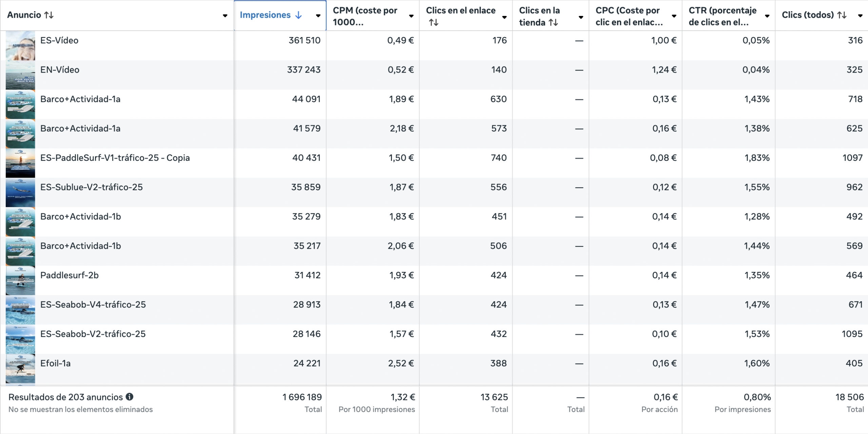Select the Paddlesurf-2b ad row name

click(x=70, y=275)
